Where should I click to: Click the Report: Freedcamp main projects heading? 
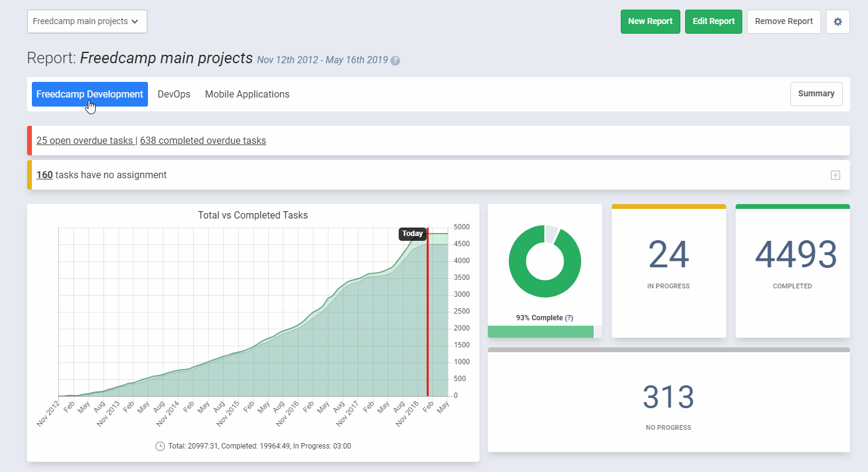(x=140, y=58)
